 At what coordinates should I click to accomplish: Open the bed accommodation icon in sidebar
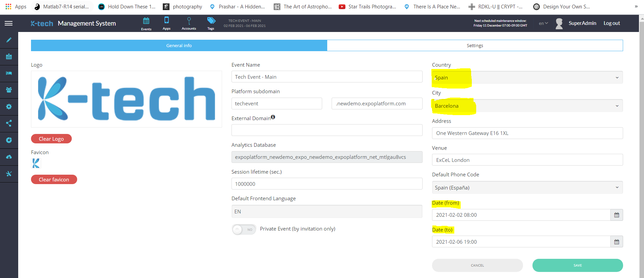pyautogui.click(x=9, y=73)
